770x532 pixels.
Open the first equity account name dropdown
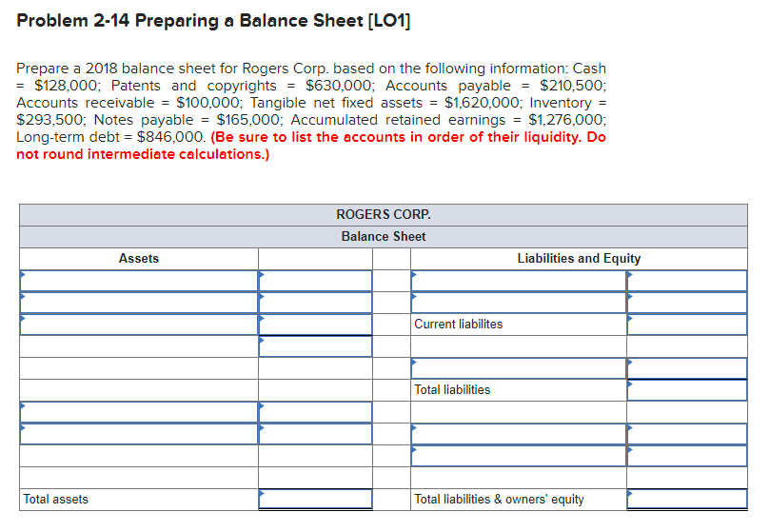click(x=519, y=434)
